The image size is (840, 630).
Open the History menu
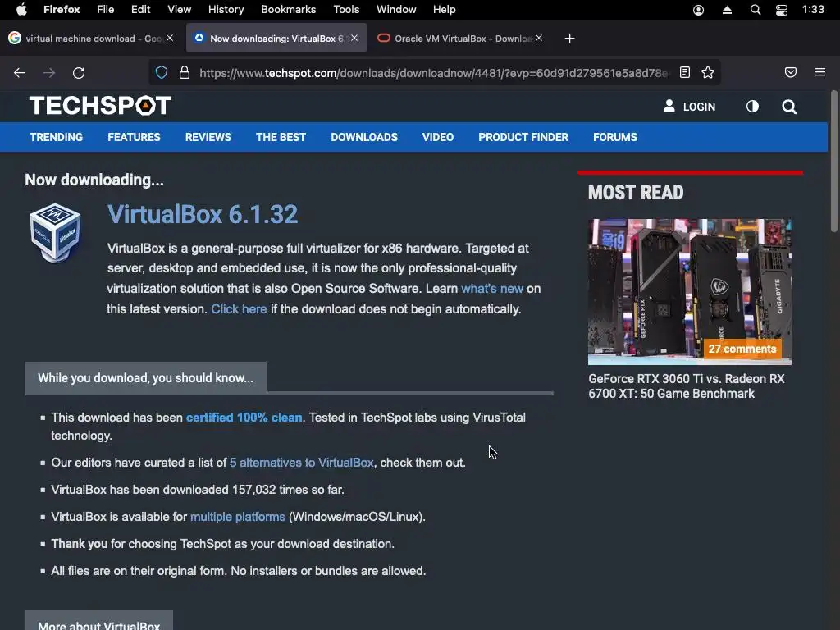[x=226, y=10]
